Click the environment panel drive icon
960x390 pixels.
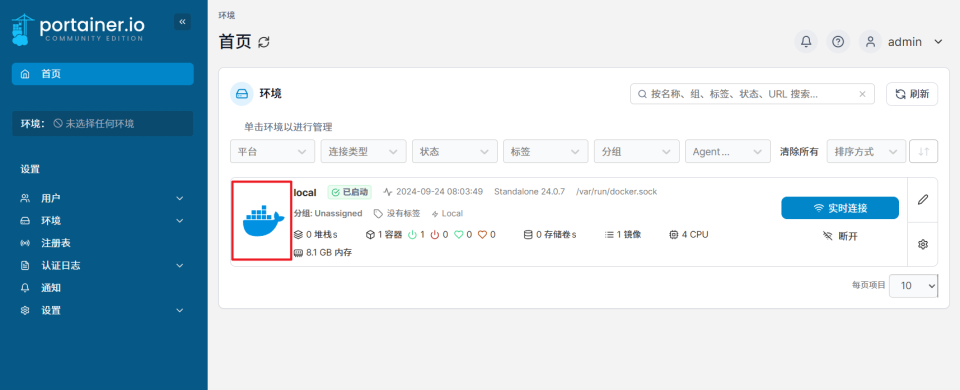pos(242,94)
